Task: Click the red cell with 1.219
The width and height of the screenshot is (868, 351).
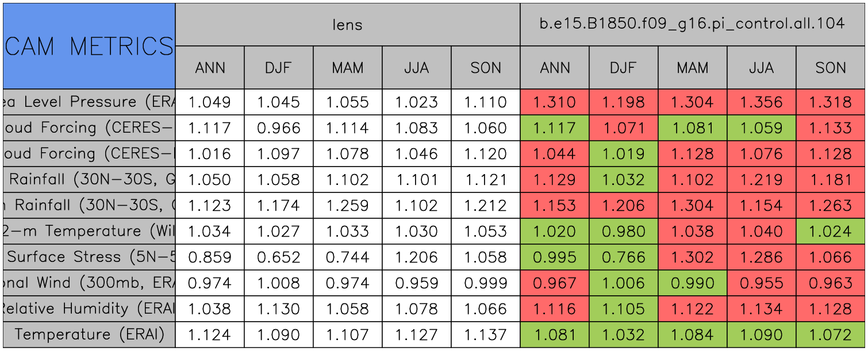Action: pos(762,179)
